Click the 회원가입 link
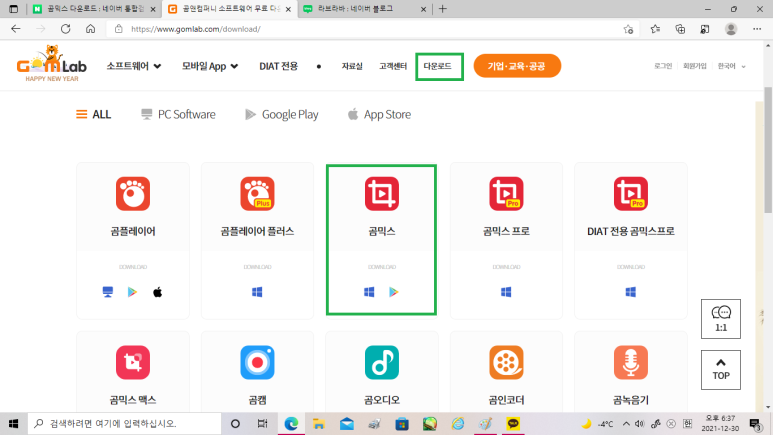 pyautogui.click(x=695, y=66)
